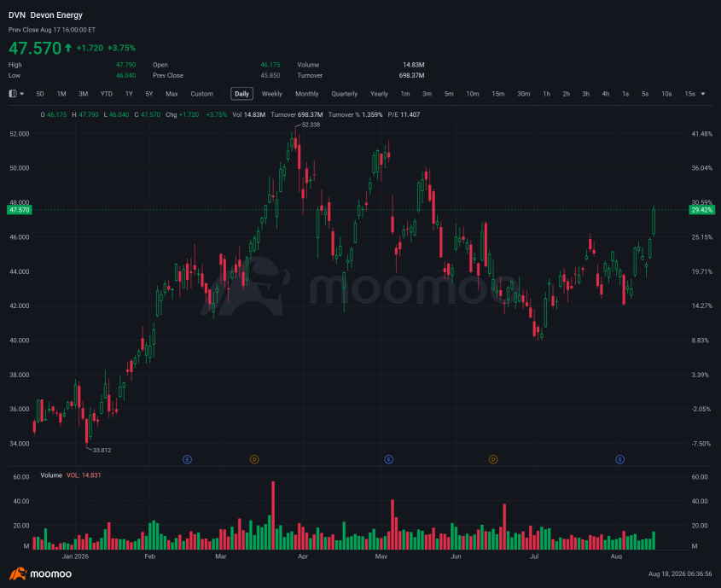Choose the 3h interval
The image size is (721, 588).
point(586,94)
